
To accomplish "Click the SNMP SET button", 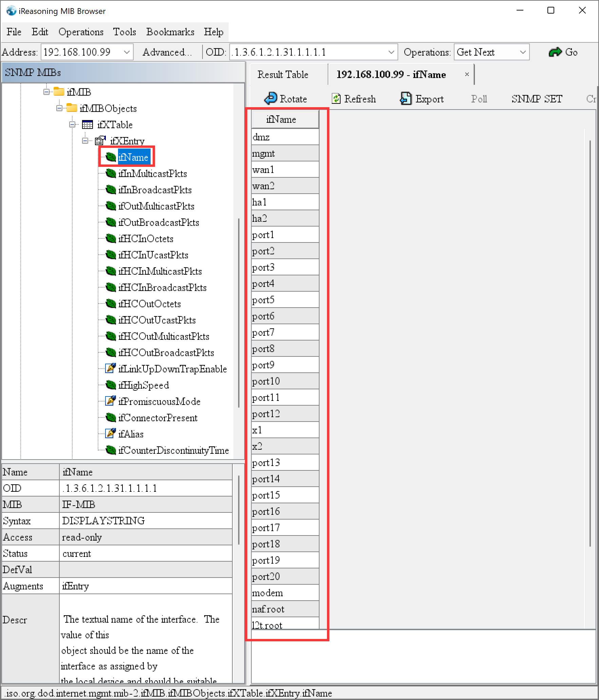I will point(537,99).
